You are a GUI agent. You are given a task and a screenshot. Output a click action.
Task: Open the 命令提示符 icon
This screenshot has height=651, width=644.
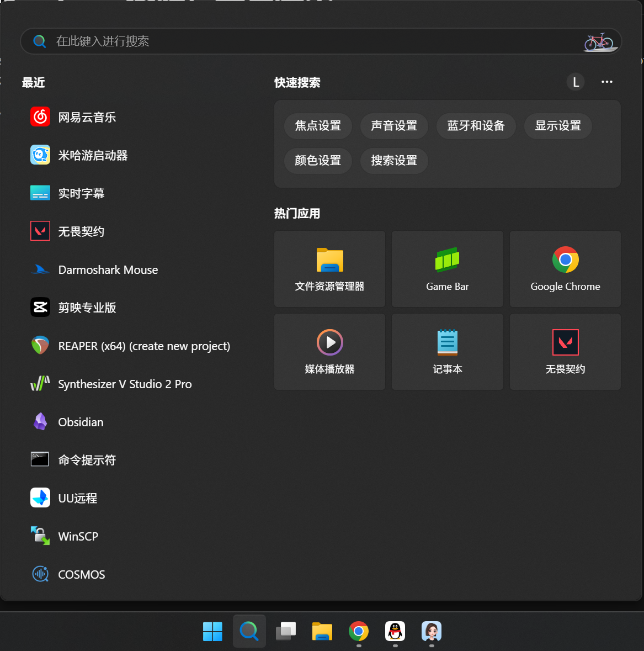tap(40, 459)
